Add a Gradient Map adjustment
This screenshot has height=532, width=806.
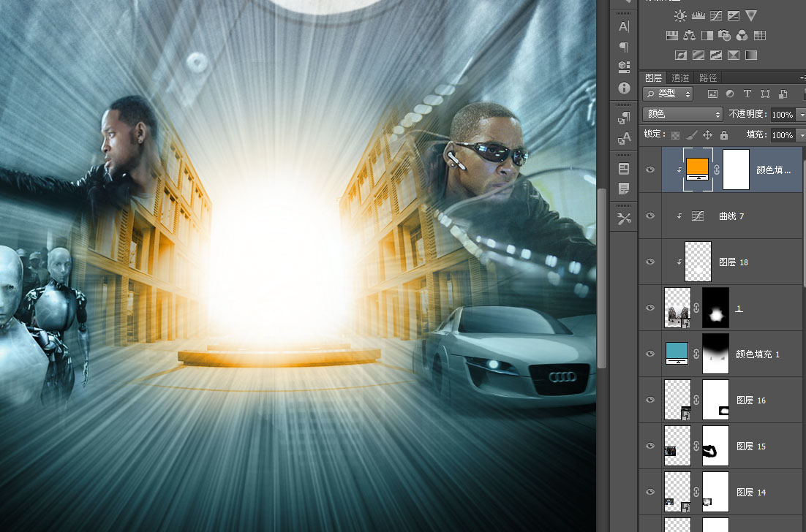click(751, 55)
